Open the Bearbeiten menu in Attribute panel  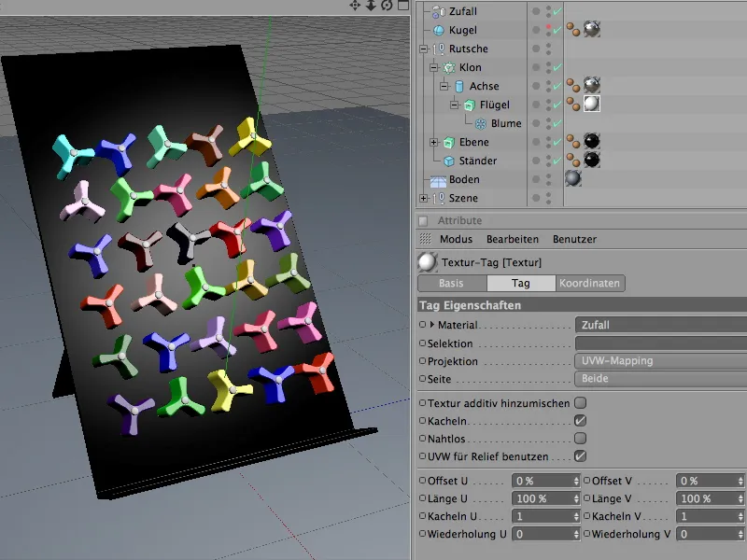pyautogui.click(x=512, y=240)
